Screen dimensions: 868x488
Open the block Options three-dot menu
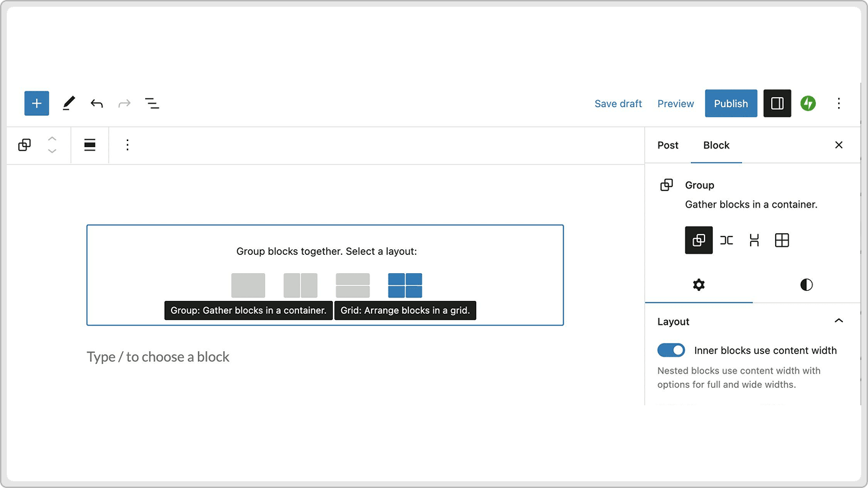click(x=127, y=145)
